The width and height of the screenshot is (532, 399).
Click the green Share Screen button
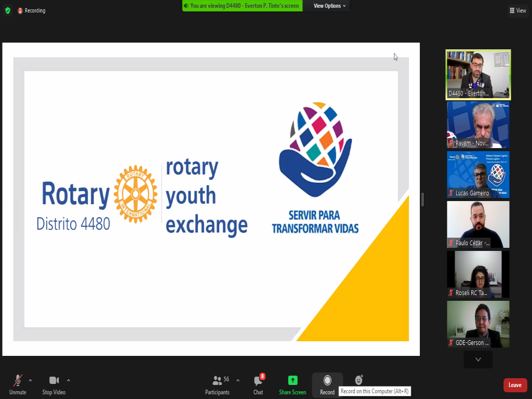292,384
